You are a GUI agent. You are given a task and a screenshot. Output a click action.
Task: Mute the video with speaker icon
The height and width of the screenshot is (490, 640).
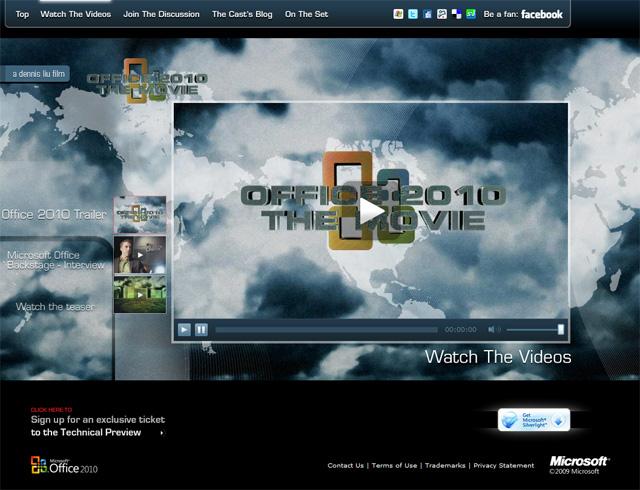tap(492, 329)
